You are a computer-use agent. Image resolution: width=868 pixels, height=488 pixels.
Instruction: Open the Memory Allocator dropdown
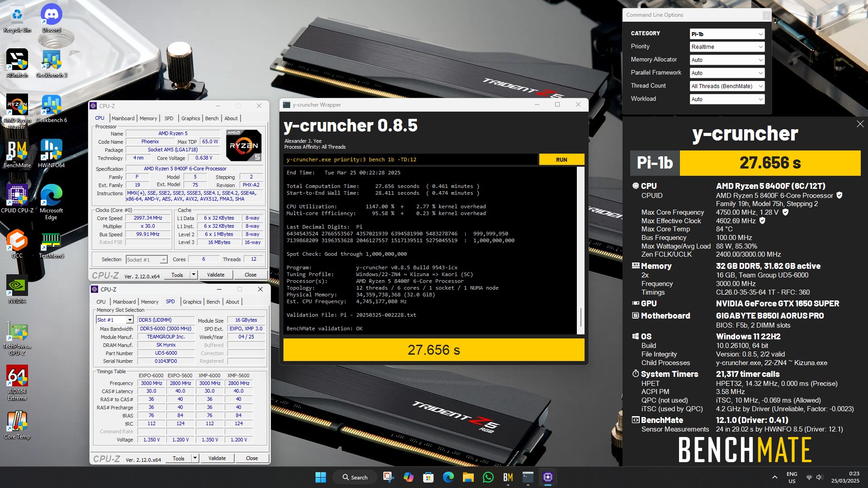tap(727, 60)
